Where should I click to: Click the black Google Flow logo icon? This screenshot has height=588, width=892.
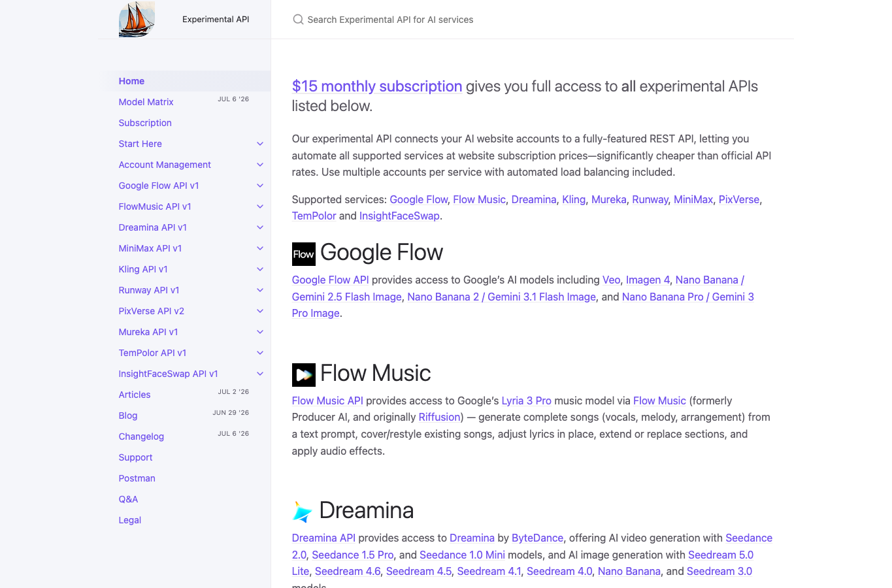click(x=304, y=254)
